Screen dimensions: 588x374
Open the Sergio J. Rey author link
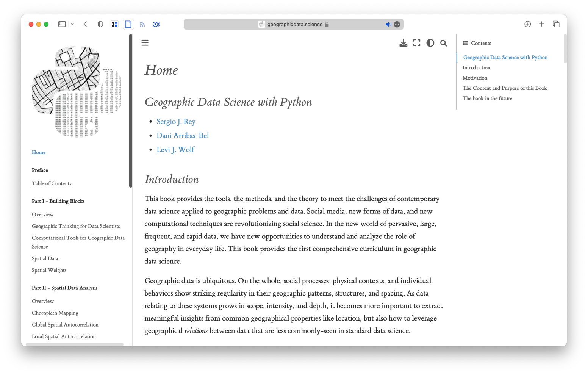176,122
